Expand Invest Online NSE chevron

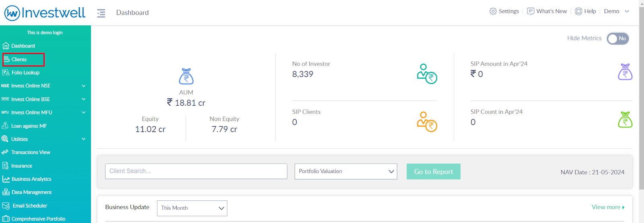point(84,86)
